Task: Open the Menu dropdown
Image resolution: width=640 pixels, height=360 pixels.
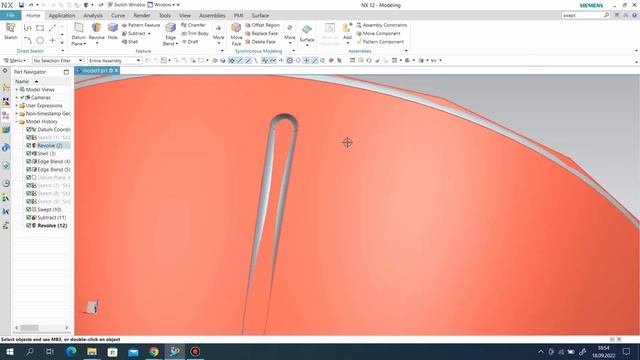Action: click(x=15, y=60)
